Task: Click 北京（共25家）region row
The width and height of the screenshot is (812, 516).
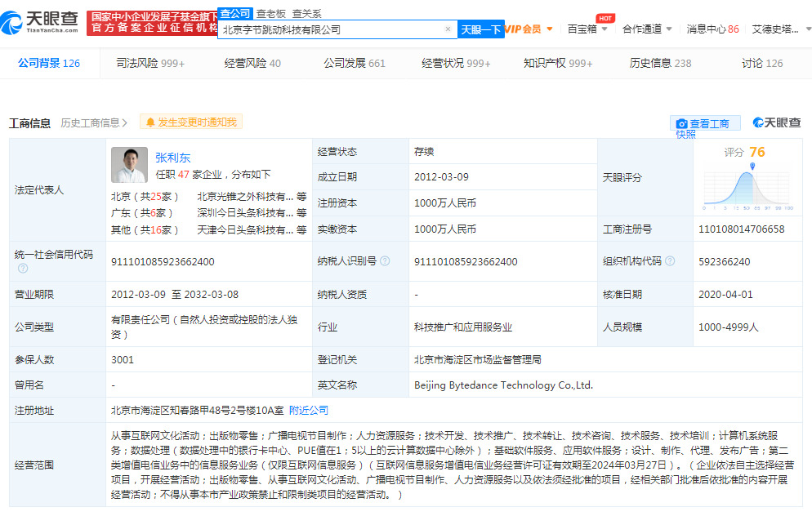Action: (145, 197)
